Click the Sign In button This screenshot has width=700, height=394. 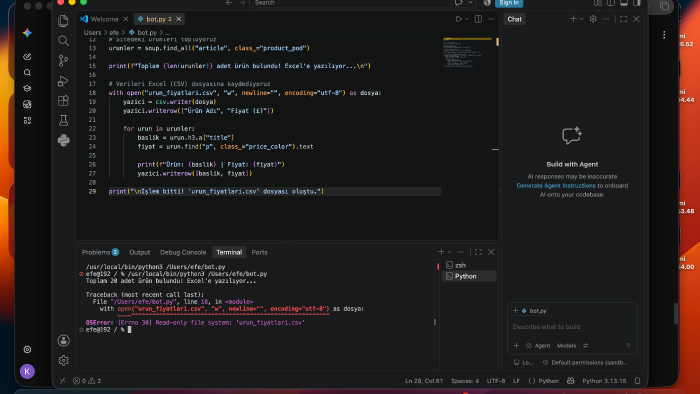(509, 3)
